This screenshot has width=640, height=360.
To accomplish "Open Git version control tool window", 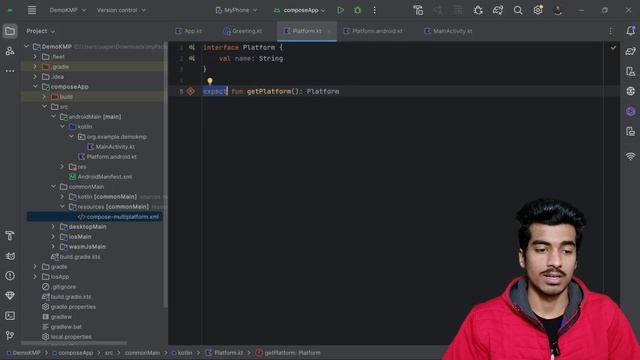I will [x=10, y=336].
